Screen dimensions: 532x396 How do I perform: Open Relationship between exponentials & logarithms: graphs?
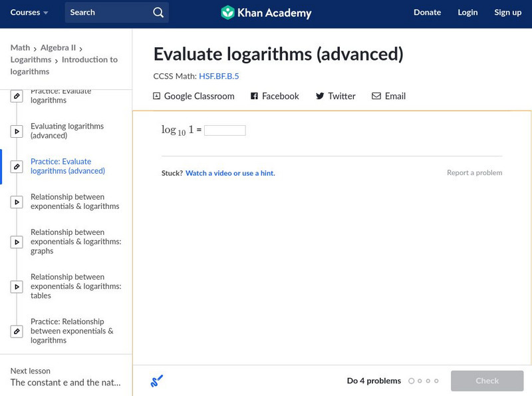point(76,242)
